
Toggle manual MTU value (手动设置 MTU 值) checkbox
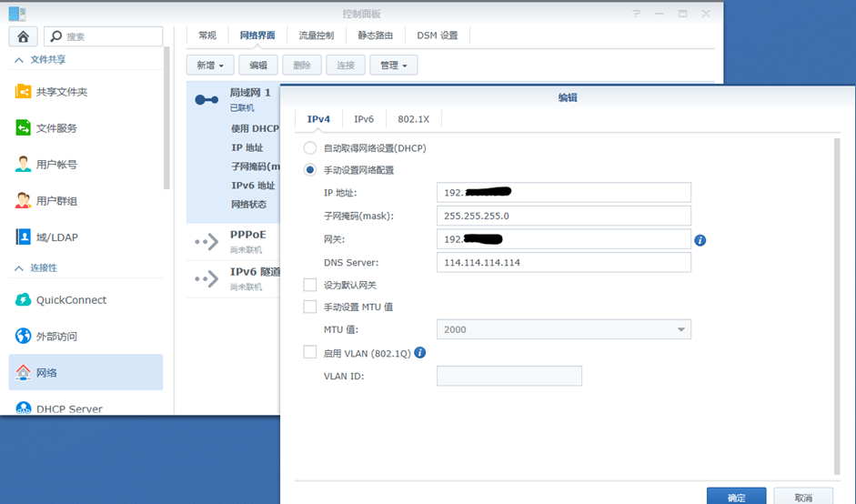[310, 307]
